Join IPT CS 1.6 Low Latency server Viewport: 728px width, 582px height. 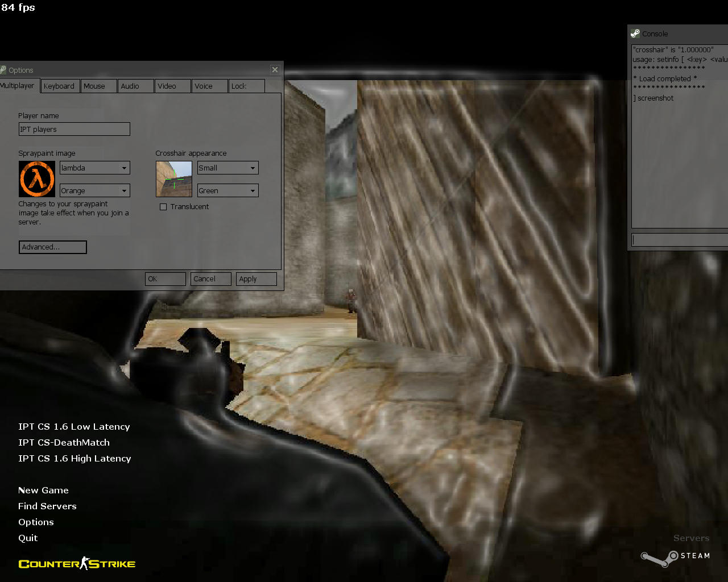tap(74, 427)
